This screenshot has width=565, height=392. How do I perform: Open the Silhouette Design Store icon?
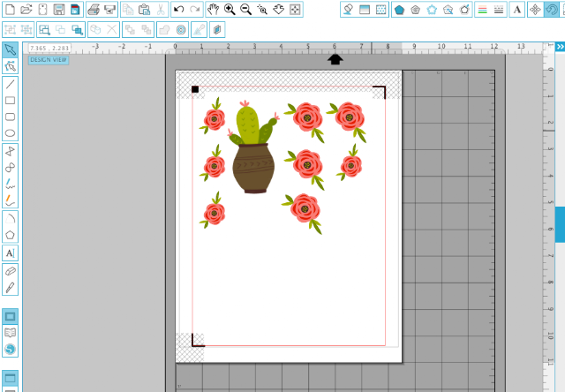10,349
